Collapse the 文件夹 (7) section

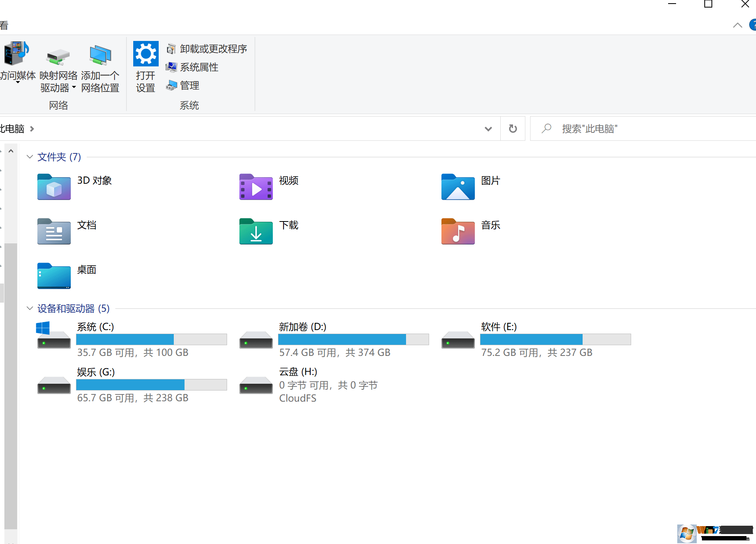click(x=29, y=156)
